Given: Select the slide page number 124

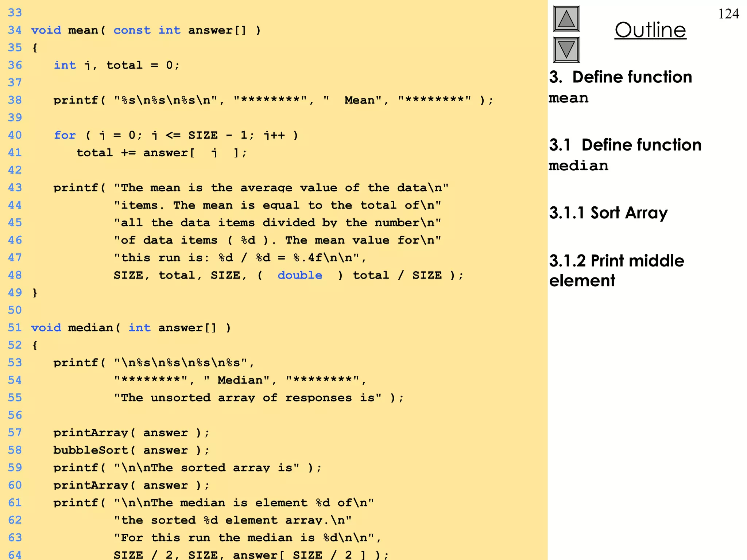Looking at the screenshot, I should [x=728, y=14].
